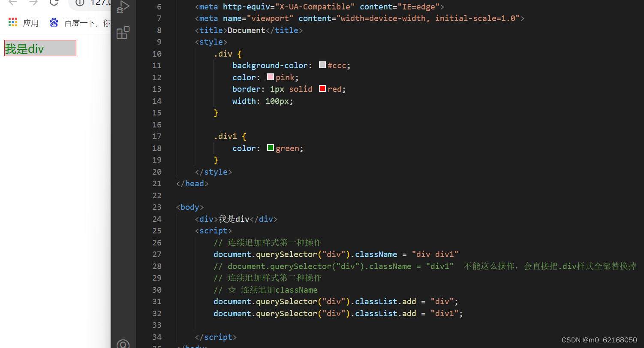Click the #ccc background-color swatch
Image resolution: width=644 pixels, height=348 pixels.
point(322,65)
